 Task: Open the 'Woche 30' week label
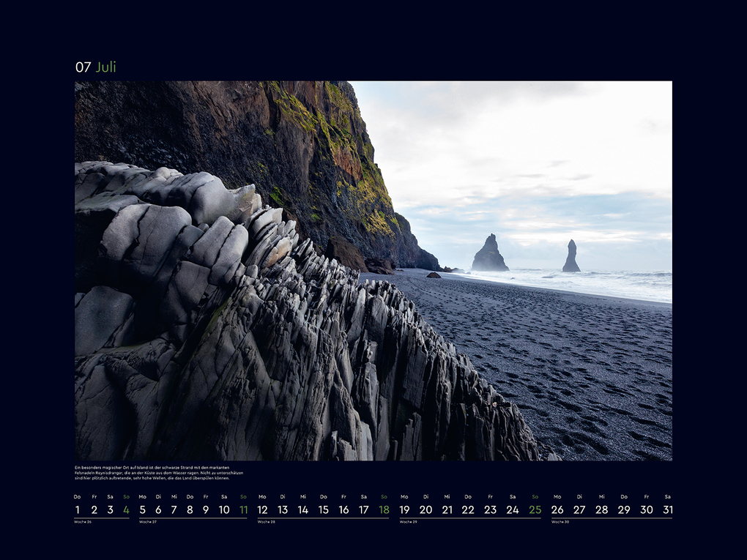pos(561,523)
